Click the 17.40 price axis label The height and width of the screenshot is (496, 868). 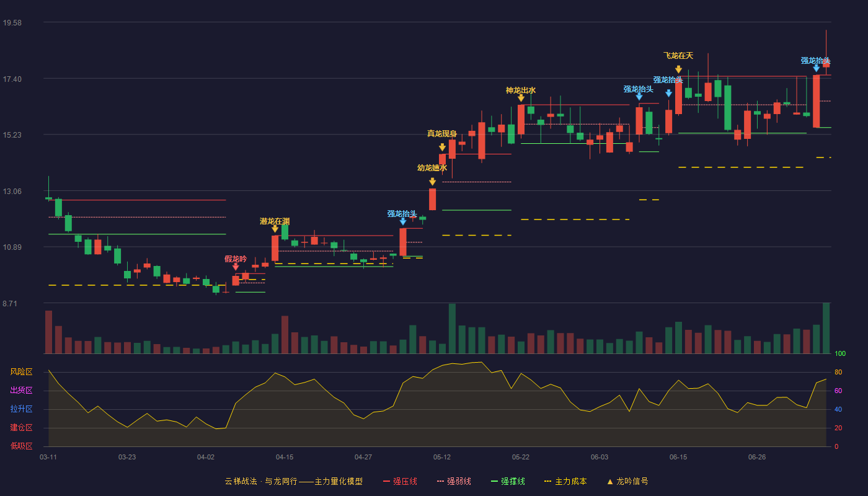(x=12, y=79)
